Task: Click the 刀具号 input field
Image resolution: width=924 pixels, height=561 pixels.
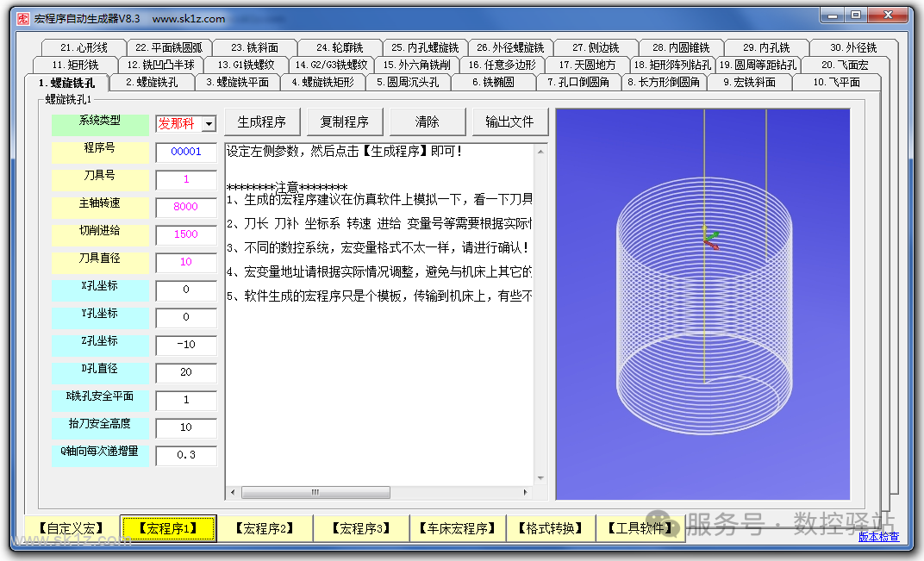Action: click(x=186, y=179)
